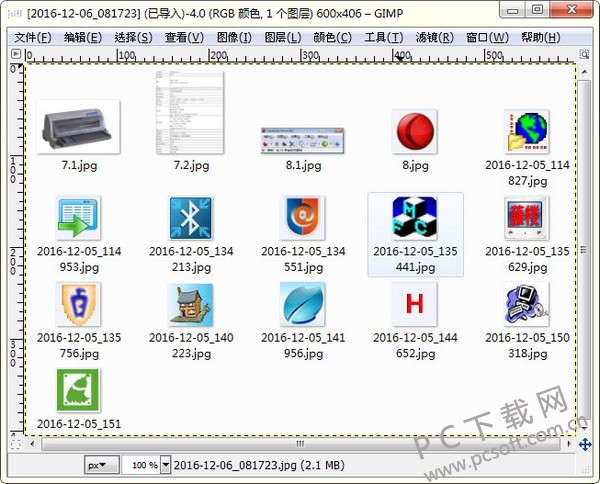600x484 pixels.
Task: Open the px unit dropdown
Action: click(101, 465)
